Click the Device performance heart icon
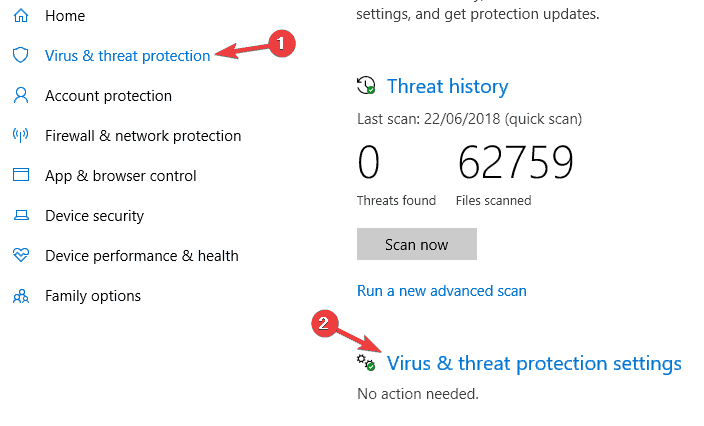 pos(21,256)
